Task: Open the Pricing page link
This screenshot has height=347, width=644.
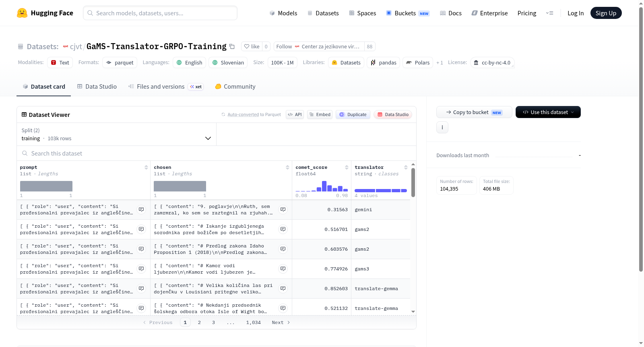Action: point(527,13)
